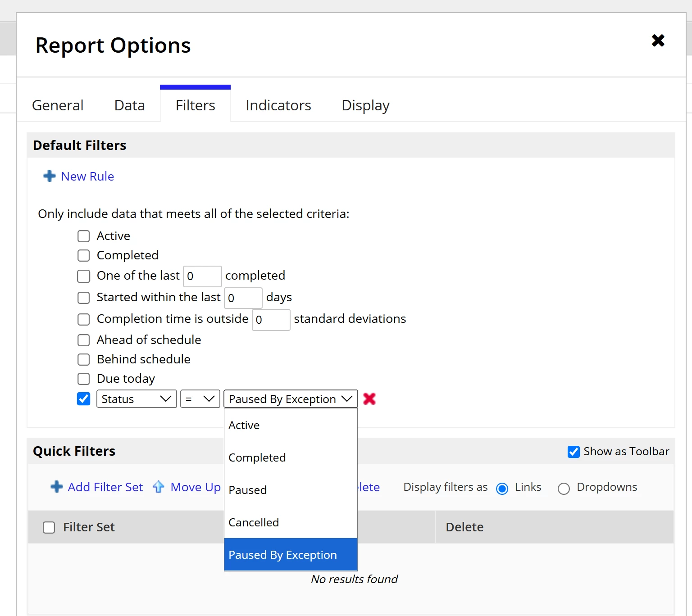
Task: Click Add Filter Set link
Action: (105, 487)
